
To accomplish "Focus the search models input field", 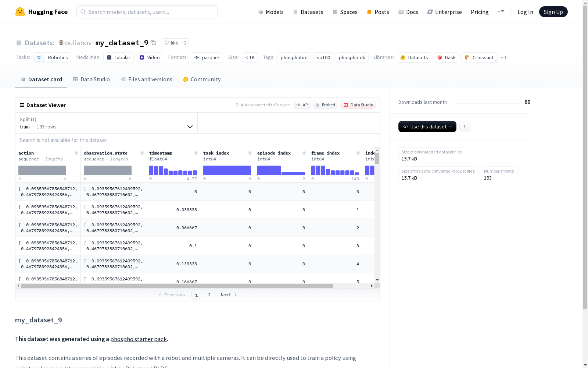I will tap(147, 12).
